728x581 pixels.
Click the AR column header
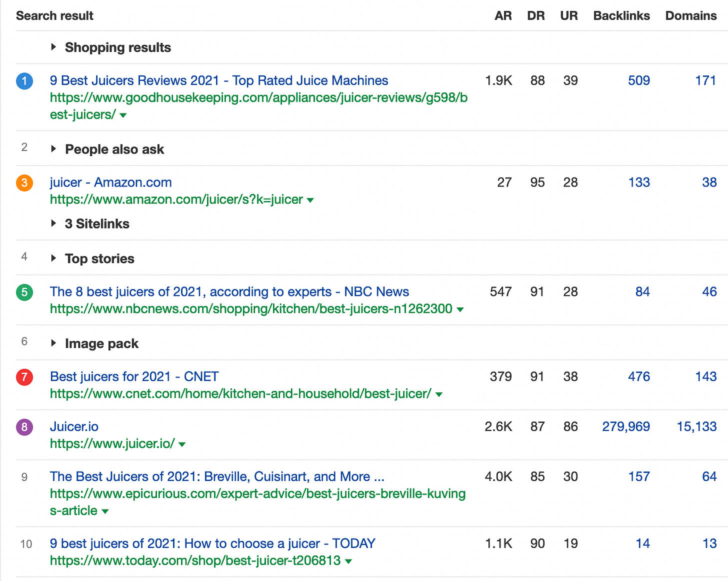[503, 15]
